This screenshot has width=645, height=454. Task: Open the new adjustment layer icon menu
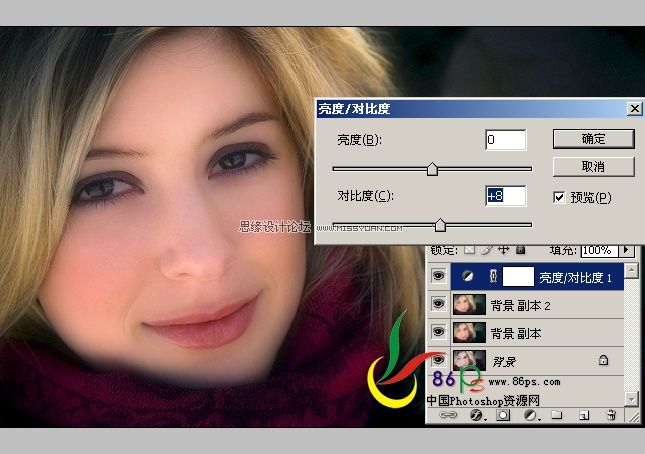pos(531,415)
